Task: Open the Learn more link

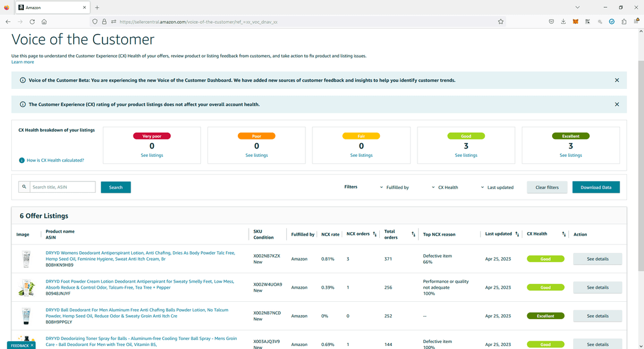Action: pos(23,62)
